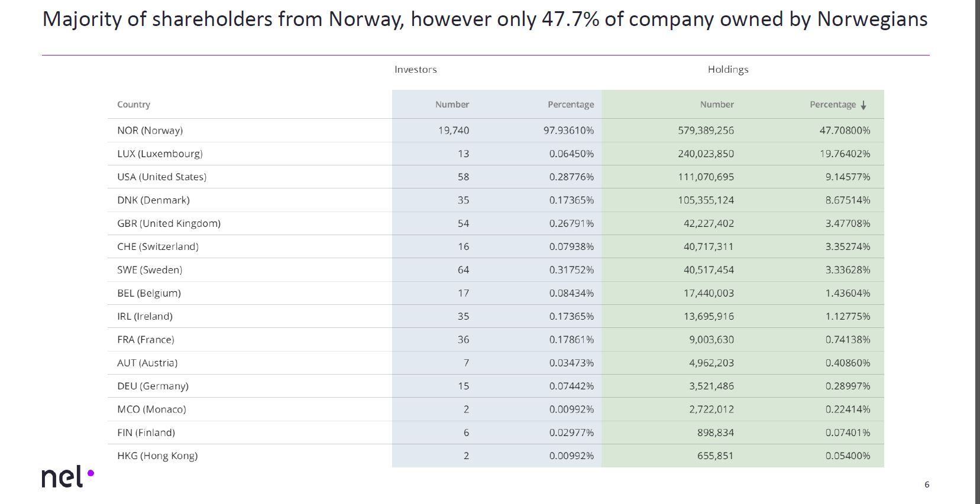Select the LUX (Luxembourg) row
Viewport: 980px width, 504px height.
pyautogui.click(x=160, y=154)
